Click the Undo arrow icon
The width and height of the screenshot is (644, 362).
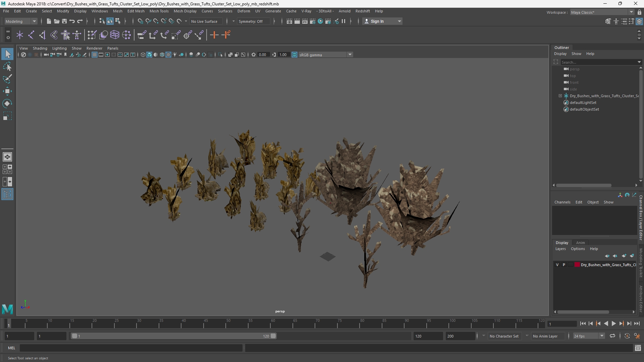click(x=72, y=21)
